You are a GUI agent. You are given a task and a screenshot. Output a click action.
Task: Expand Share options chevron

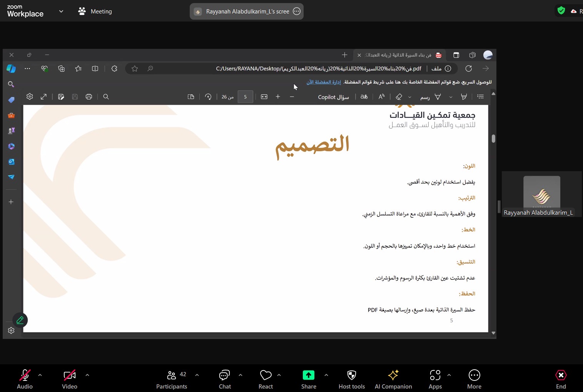tap(326, 375)
